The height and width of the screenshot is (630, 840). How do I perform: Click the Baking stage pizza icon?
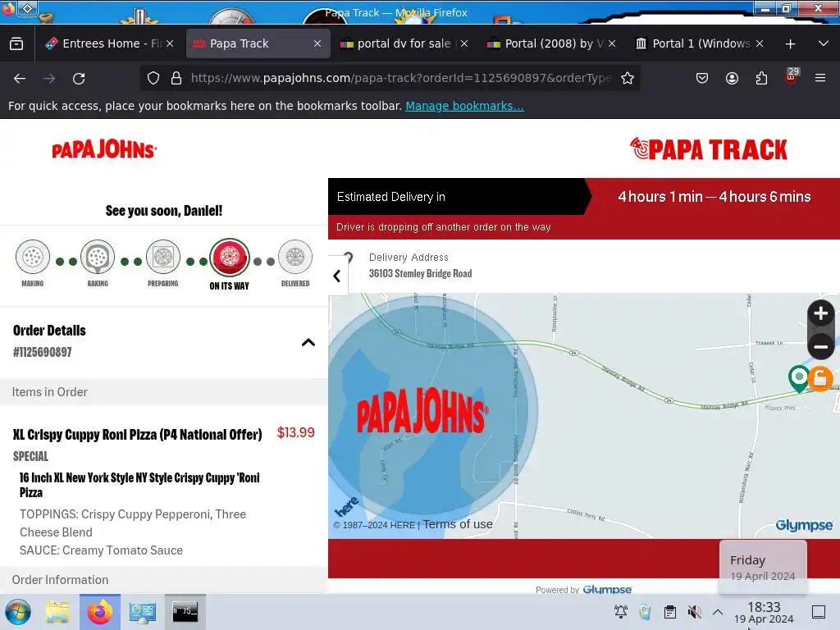[x=98, y=257]
